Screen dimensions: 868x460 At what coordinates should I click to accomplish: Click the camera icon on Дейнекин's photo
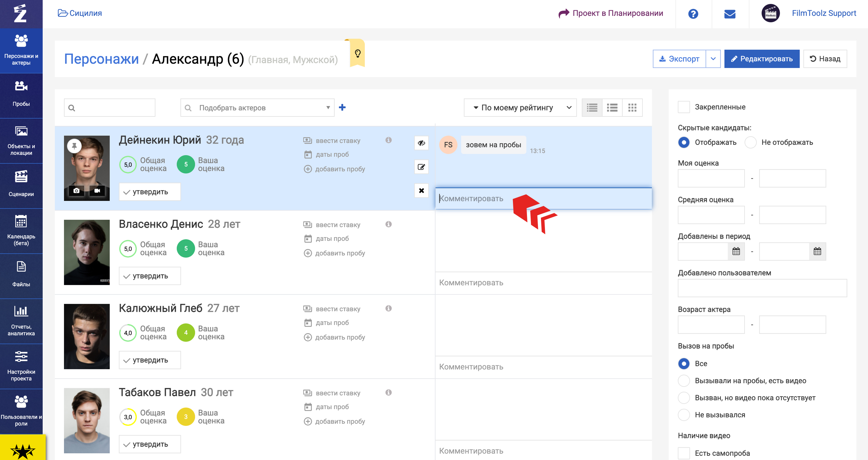pos(76,191)
